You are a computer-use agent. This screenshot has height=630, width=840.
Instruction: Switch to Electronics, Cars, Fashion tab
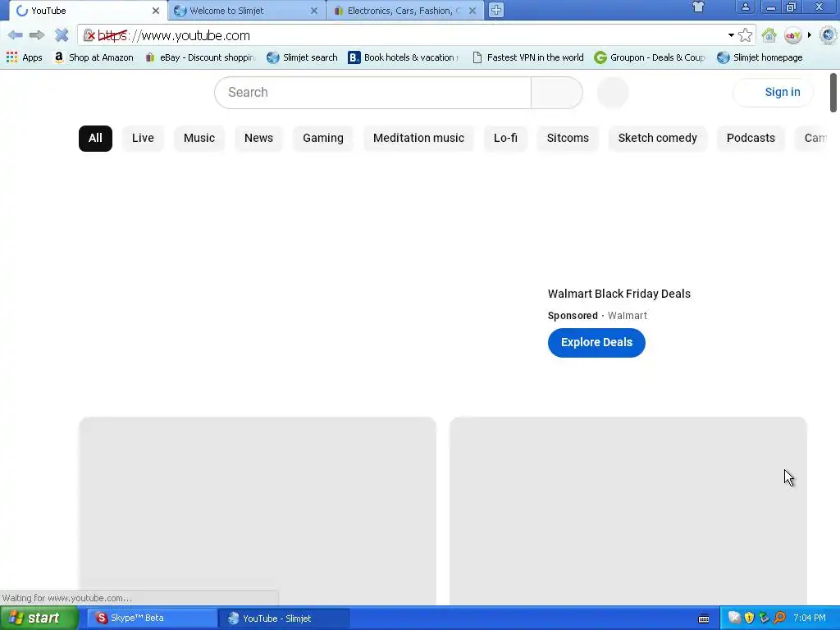[404, 11]
